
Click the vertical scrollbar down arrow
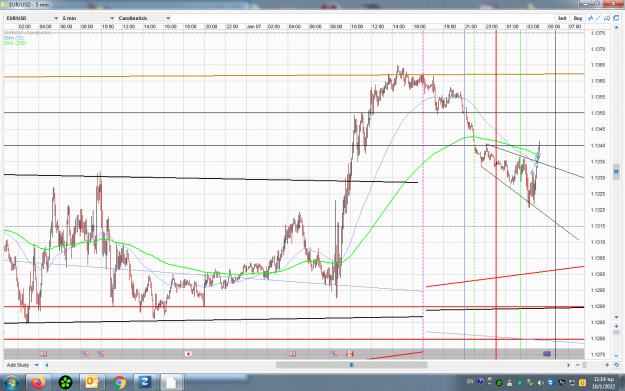tap(616, 317)
